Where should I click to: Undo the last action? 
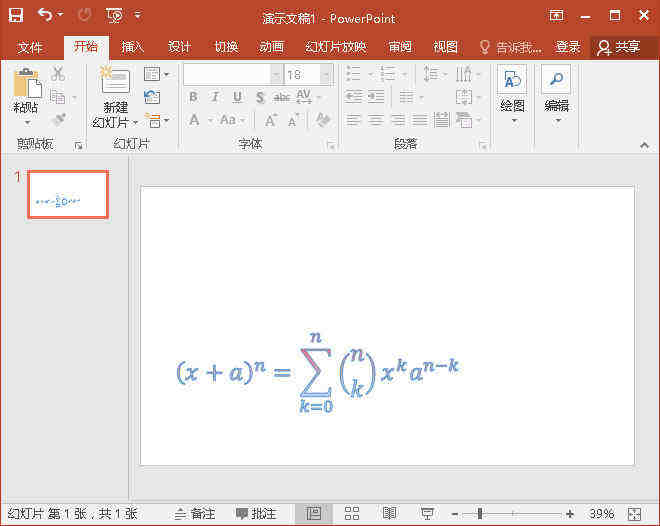[45, 15]
